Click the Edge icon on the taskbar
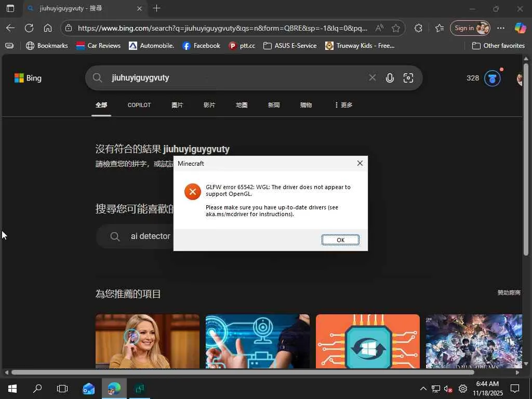Screen dimensions: 532x399 tap(114, 389)
